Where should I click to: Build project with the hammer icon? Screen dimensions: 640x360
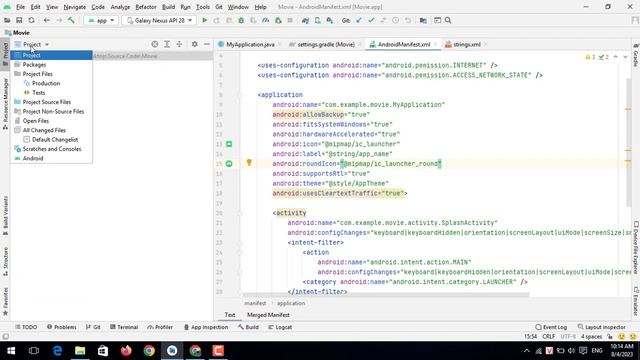(x=71, y=20)
